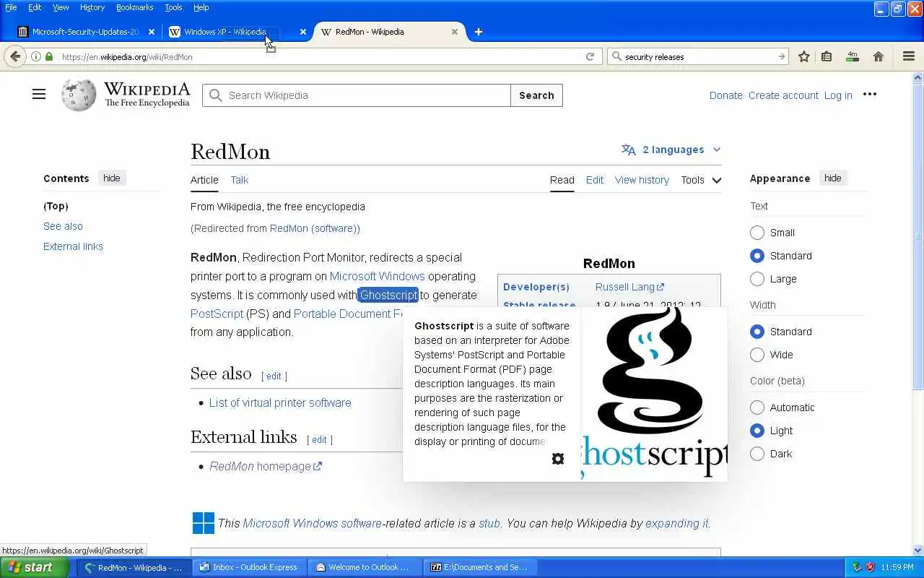Screen dimensions: 924x578
Task: Click the search magnifier in browser search box
Action: (616, 56)
